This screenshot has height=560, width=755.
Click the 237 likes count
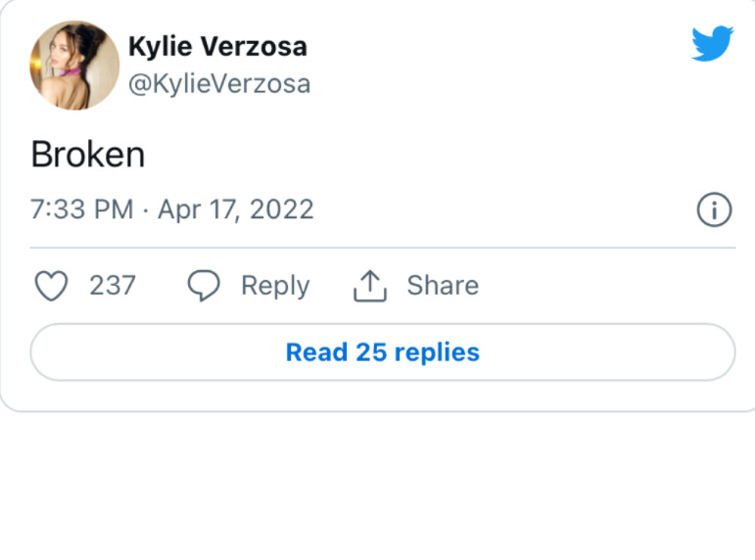point(113,286)
